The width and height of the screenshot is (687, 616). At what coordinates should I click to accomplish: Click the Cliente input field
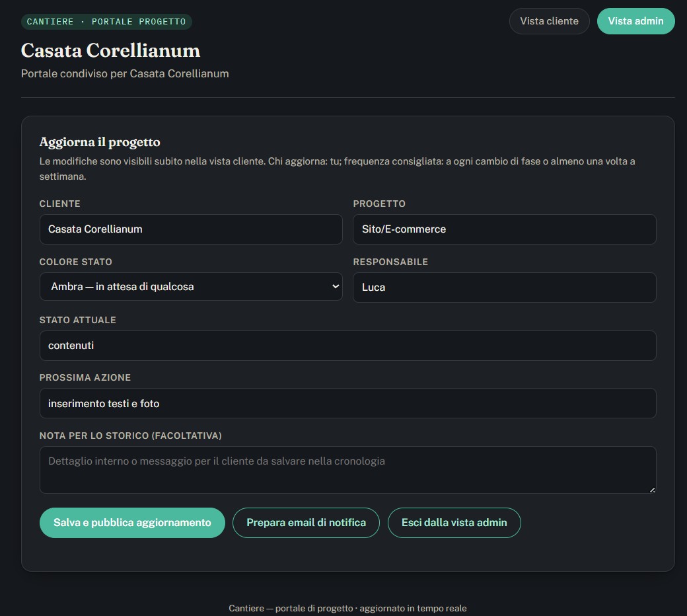tap(191, 229)
